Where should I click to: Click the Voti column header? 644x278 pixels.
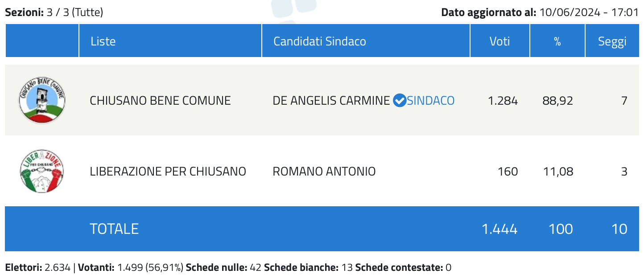(500, 41)
